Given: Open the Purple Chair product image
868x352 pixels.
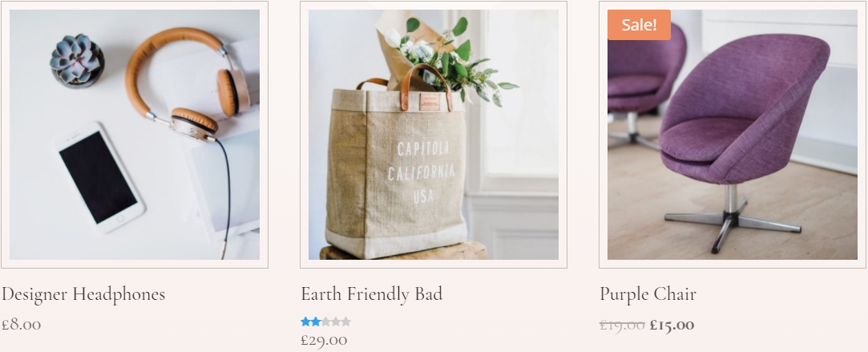Looking at the screenshot, I should pos(733,135).
